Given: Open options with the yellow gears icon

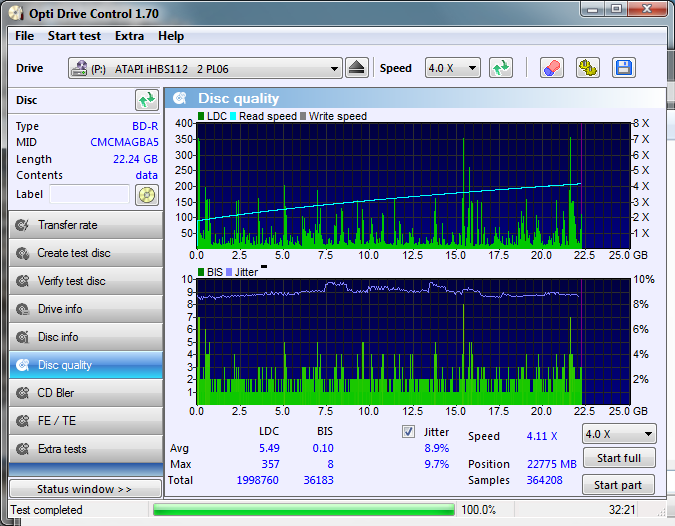Looking at the screenshot, I should click(588, 68).
